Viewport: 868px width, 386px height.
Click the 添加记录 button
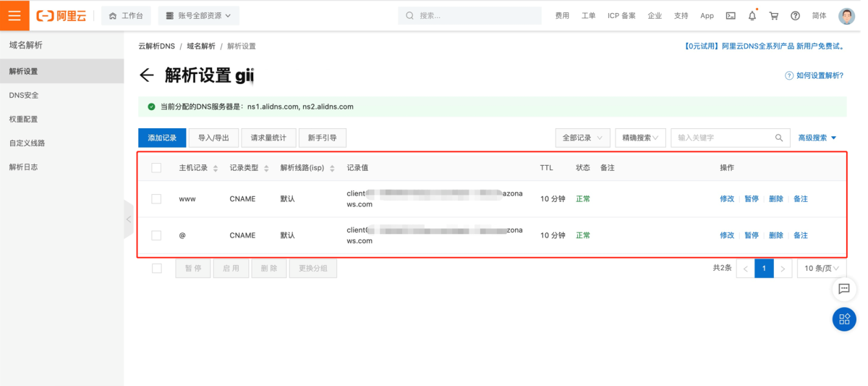[162, 138]
